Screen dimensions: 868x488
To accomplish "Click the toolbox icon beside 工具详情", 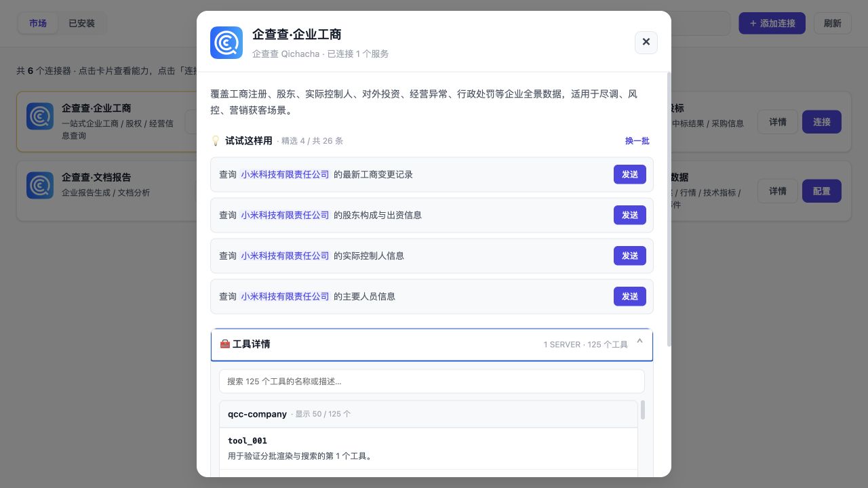I will [x=225, y=344].
